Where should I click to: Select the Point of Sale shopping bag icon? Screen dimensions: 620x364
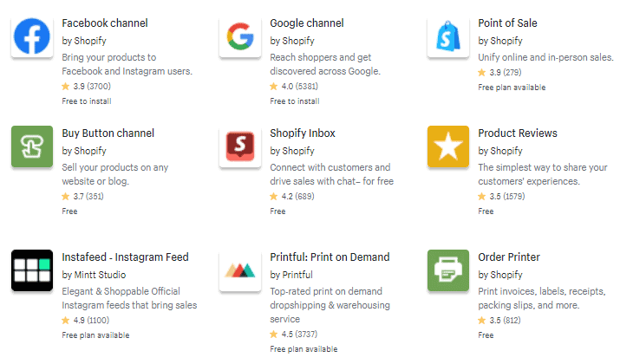[x=448, y=36]
